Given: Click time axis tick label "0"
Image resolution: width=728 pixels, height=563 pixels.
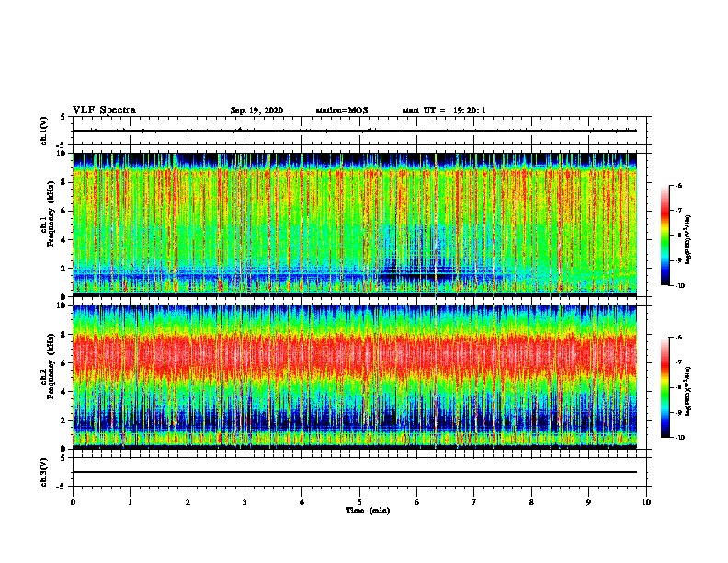Looking at the screenshot, I should point(73,502).
